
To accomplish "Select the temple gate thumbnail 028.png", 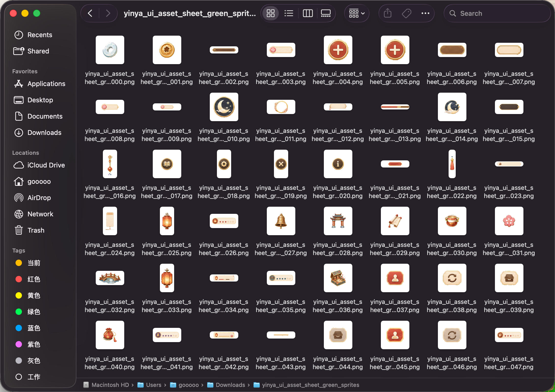I will pyautogui.click(x=338, y=221).
